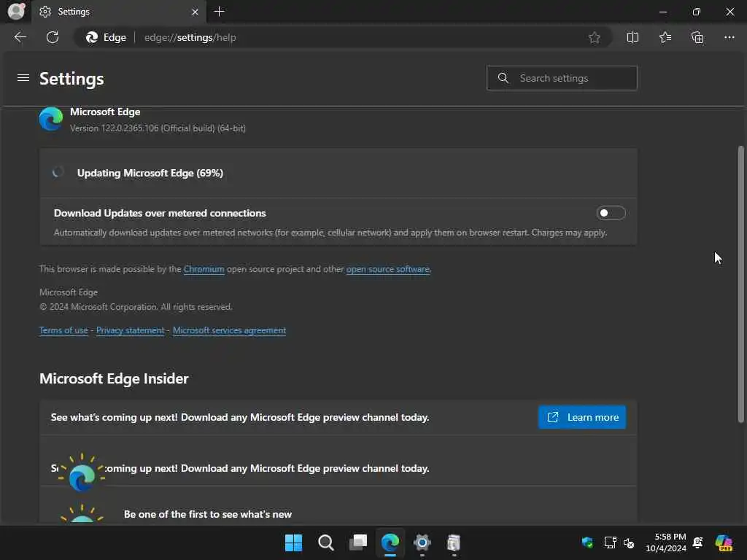747x560 pixels.
Task: Click the Edge taskbar icon
Action: 390,542
